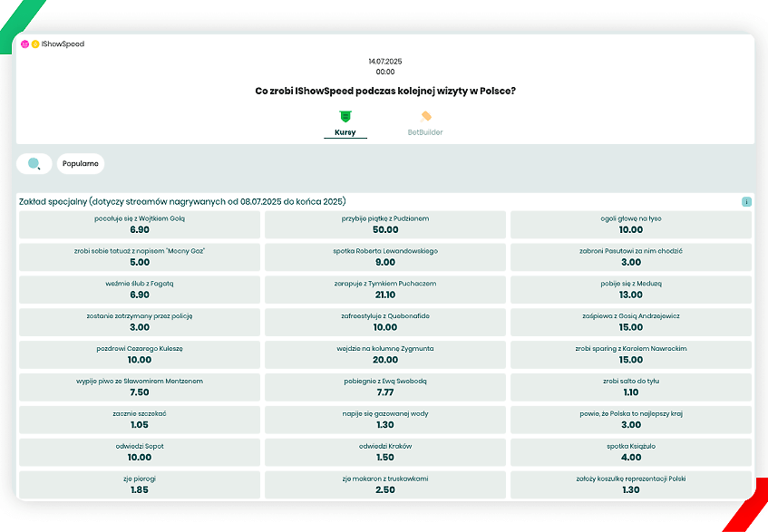
Task: Pick zje makaron z truskawkami 2.50
Action: [x=385, y=485]
